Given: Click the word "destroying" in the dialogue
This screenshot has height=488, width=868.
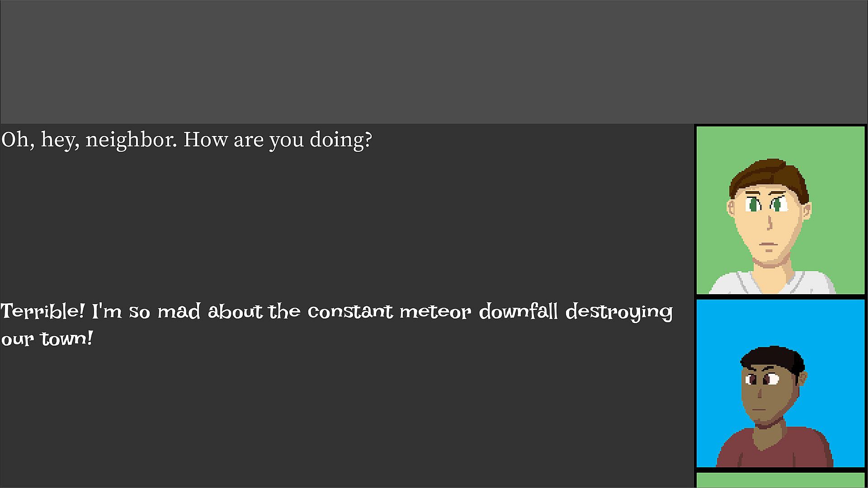Looking at the screenshot, I should point(618,313).
